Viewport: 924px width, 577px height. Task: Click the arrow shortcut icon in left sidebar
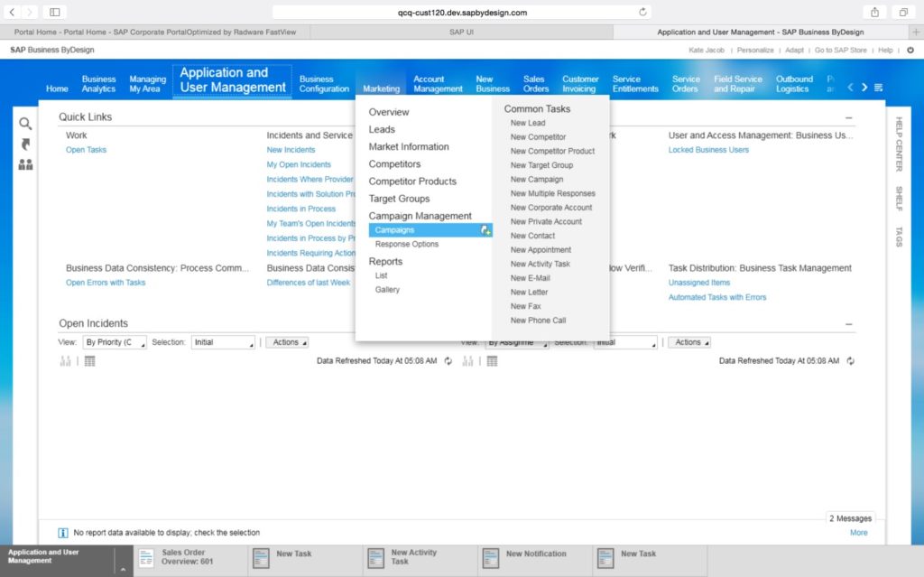coord(25,144)
